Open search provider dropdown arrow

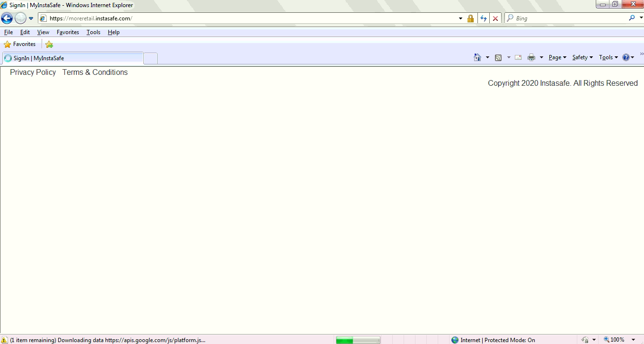tap(640, 18)
